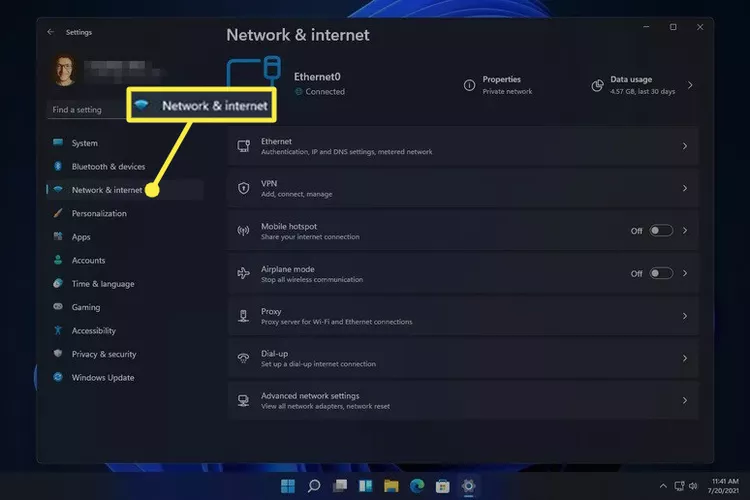The height and width of the screenshot is (500, 750).
Task: Click the Personalization paintbrush icon
Action: [x=58, y=213]
